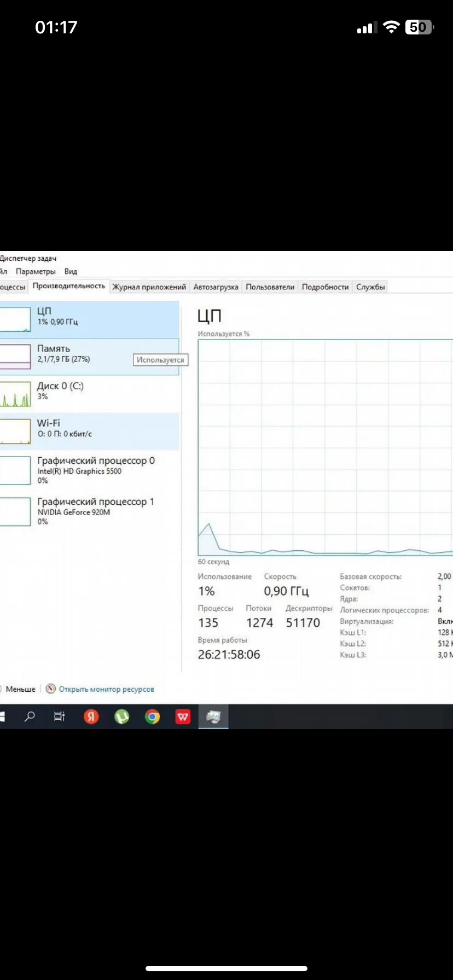Select Графический процессор 0 entry

89,470
